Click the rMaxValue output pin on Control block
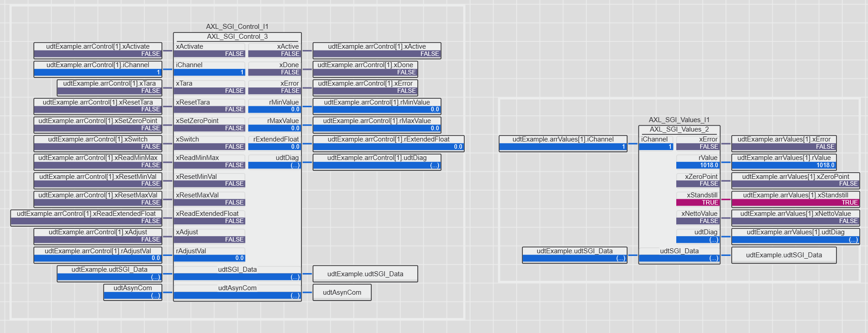The width and height of the screenshot is (868, 333). 274,124
